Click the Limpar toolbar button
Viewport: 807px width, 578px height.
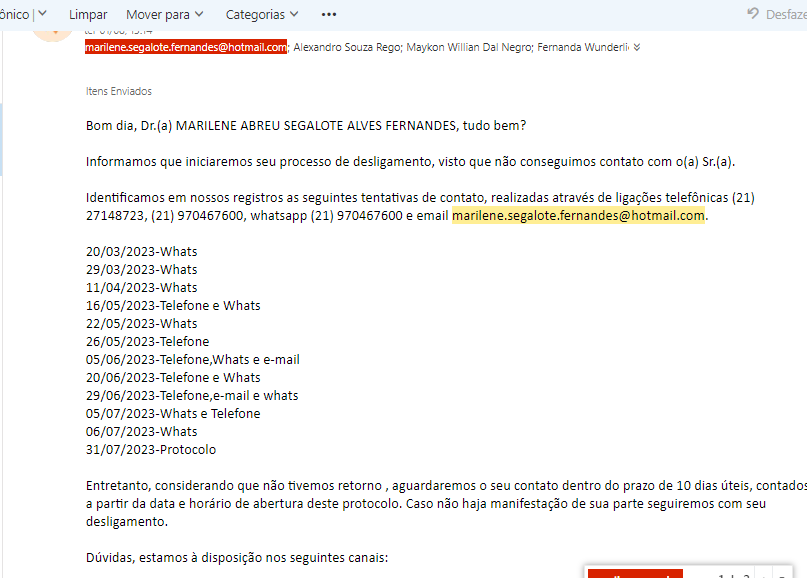[88, 14]
